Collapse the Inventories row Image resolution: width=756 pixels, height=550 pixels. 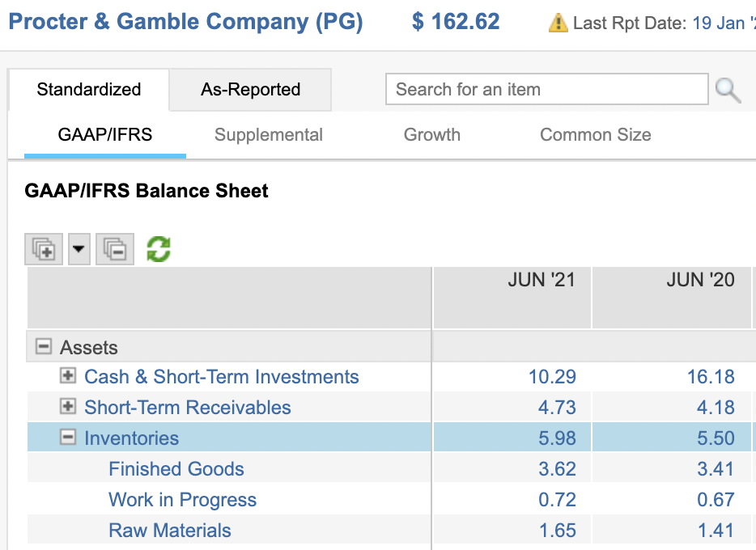click(x=68, y=438)
